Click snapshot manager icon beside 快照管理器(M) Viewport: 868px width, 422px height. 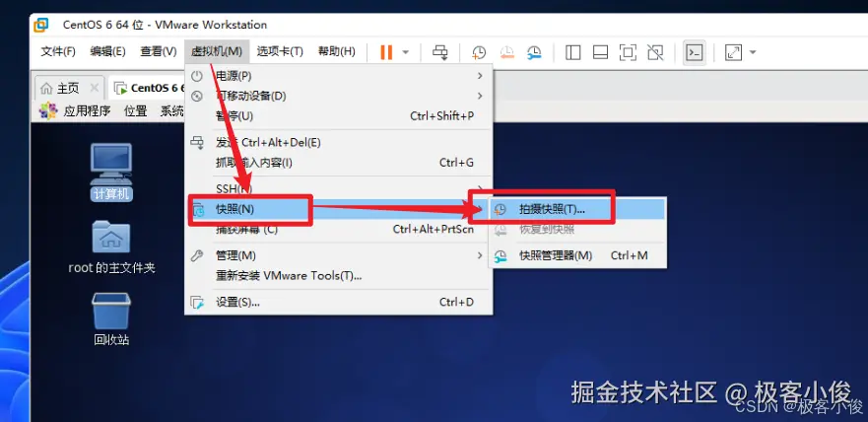pyautogui.click(x=501, y=256)
